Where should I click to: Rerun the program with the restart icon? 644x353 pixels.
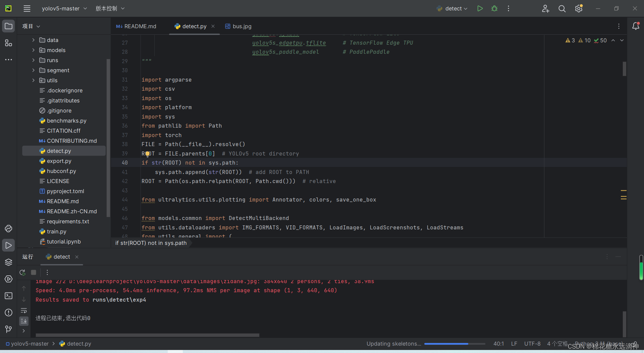pos(22,272)
